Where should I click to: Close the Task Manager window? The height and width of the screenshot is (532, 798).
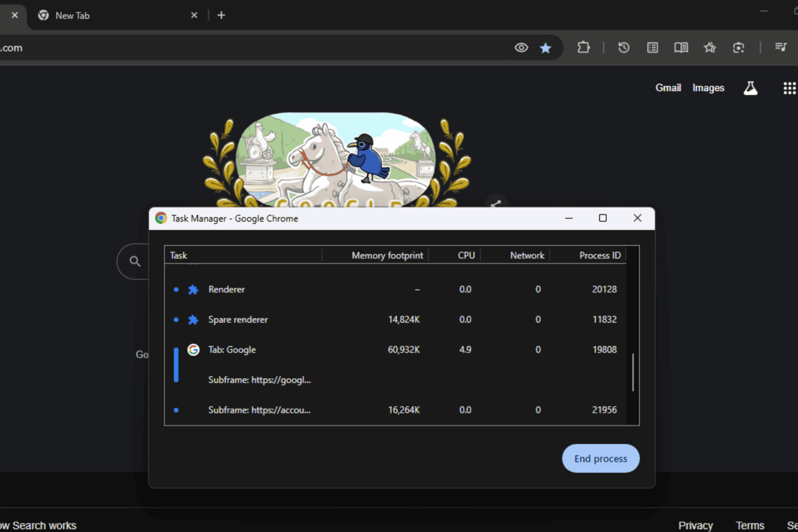pyautogui.click(x=637, y=218)
